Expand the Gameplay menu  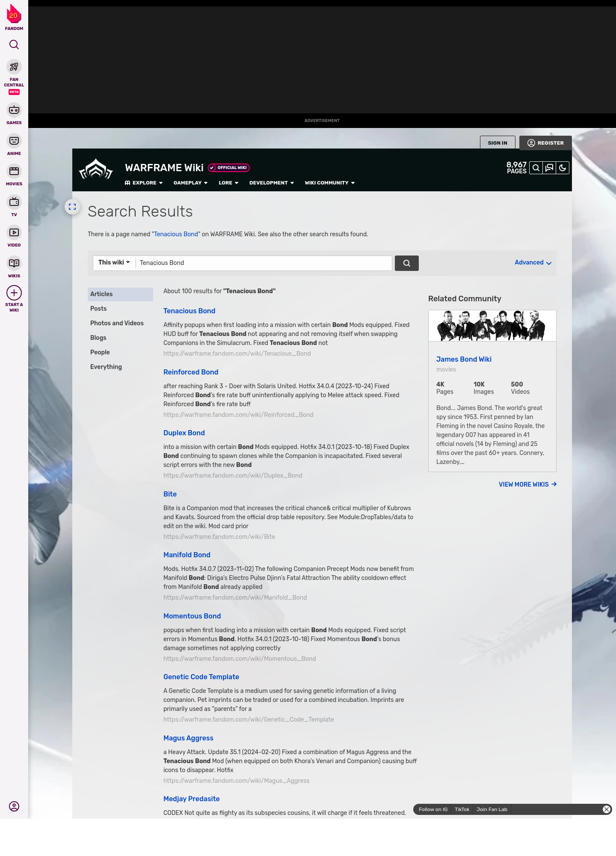click(190, 183)
